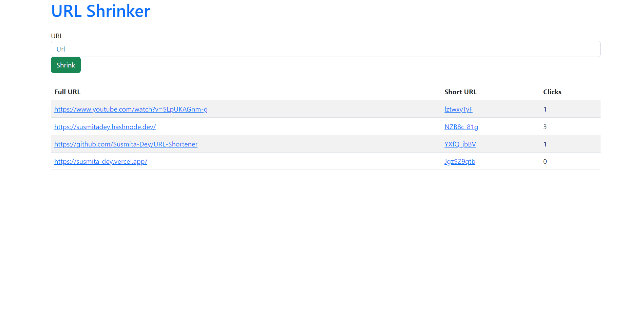This screenshot has height=316, width=644.
Task: Follow the NZB8c_81g short link
Action: point(461,127)
